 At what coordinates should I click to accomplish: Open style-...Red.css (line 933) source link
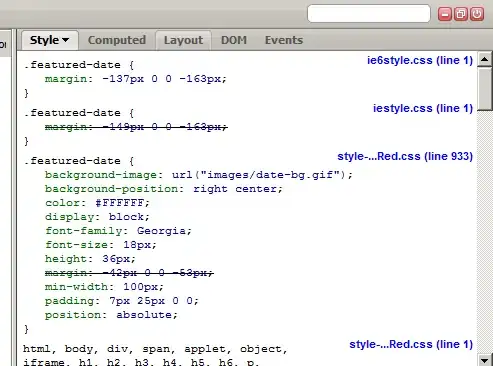pos(405,156)
